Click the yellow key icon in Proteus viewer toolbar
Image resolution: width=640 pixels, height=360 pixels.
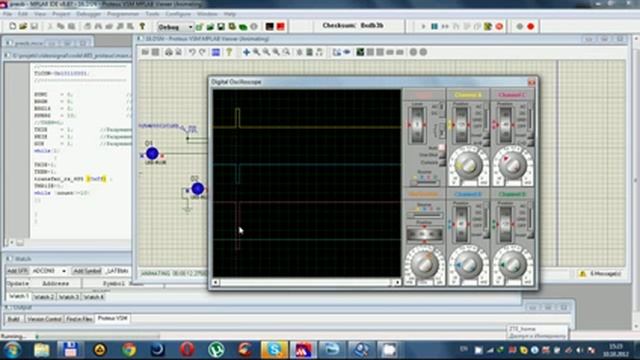coord(229,52)
